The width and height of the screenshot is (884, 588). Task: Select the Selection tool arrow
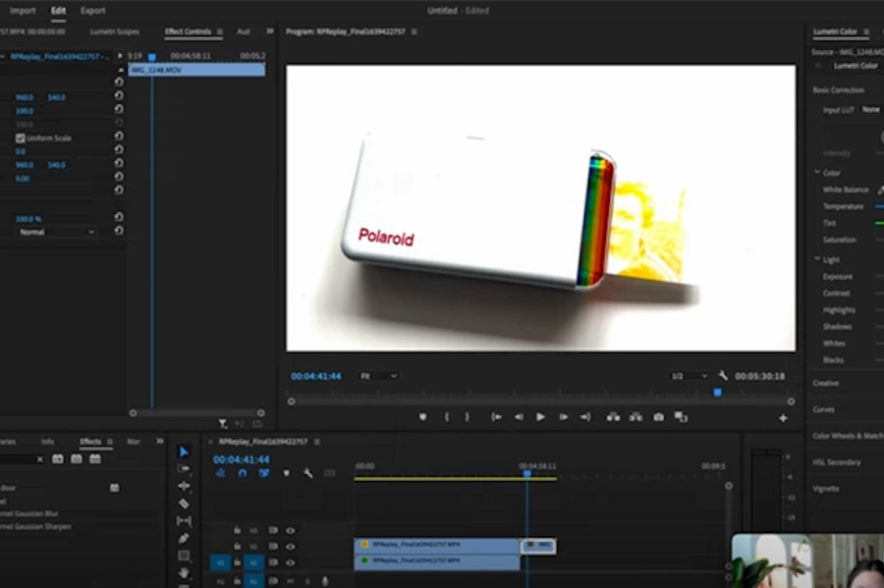click(184, 452)
